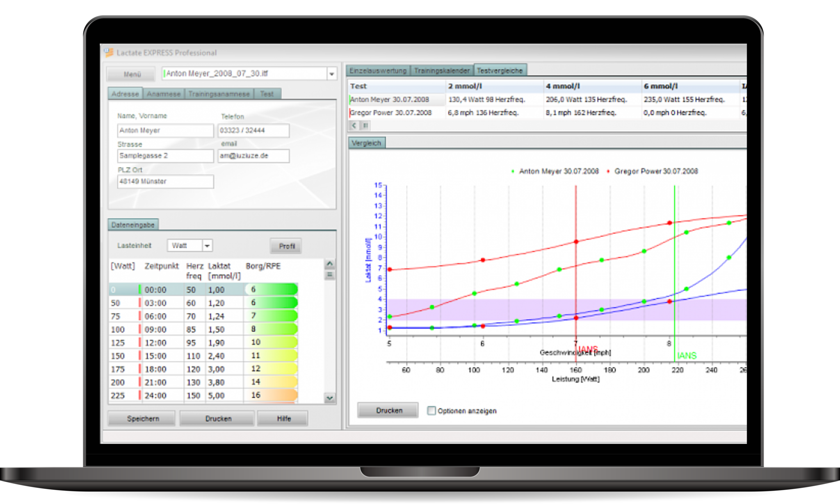840x504 pixels.
Task: Click the left-arrow navigation icon below the test table
Action: [x=353, y=126]
